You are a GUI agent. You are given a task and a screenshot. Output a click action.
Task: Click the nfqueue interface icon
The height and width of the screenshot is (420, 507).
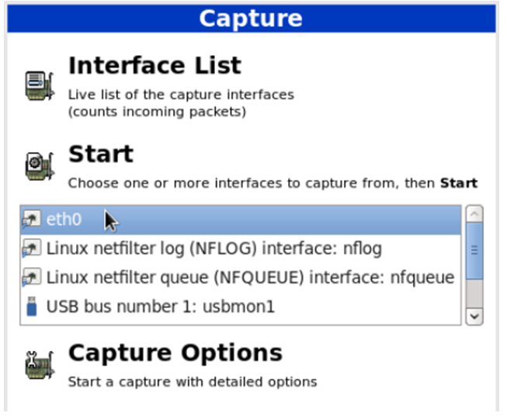(x=32, y=277)
